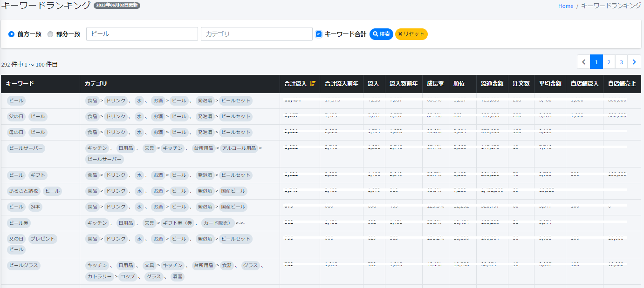Click 国産ビール category tag in ふるさと納税 row

233,191
